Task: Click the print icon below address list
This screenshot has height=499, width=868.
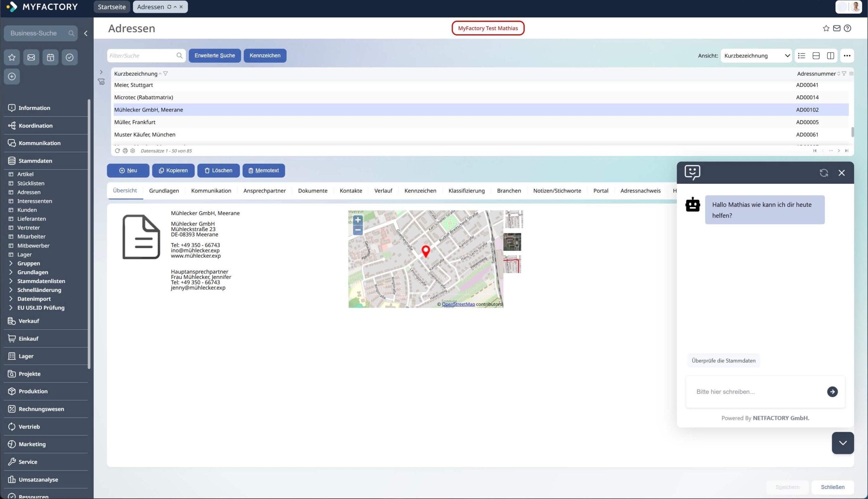Action: pos(125,151)
